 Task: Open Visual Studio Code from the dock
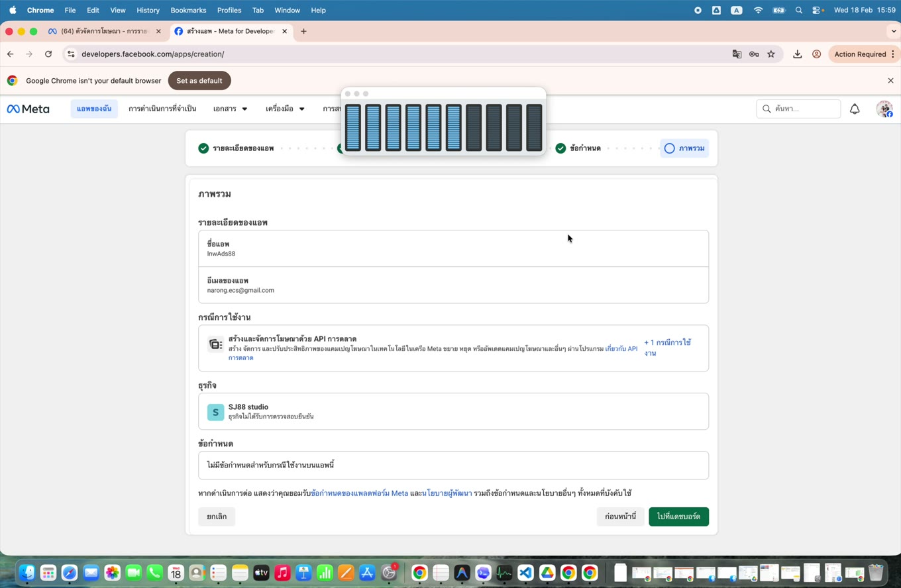coord(525,573)
